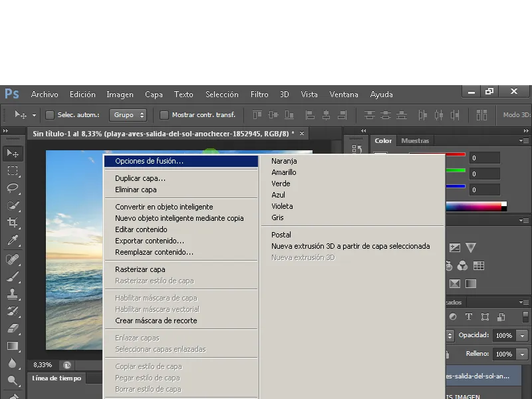
Task: Choose Rasterizar capa in context menu
Action: click(181, 269)
